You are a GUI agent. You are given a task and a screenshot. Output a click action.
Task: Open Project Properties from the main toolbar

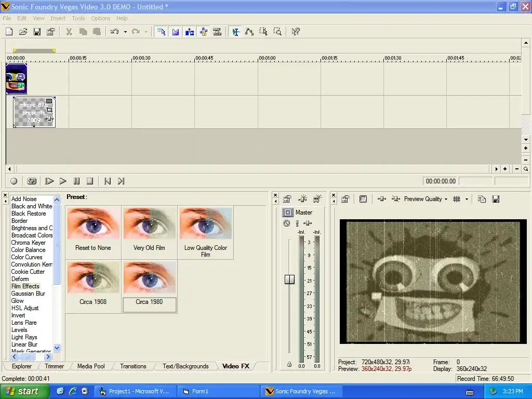tap(50, 32)
